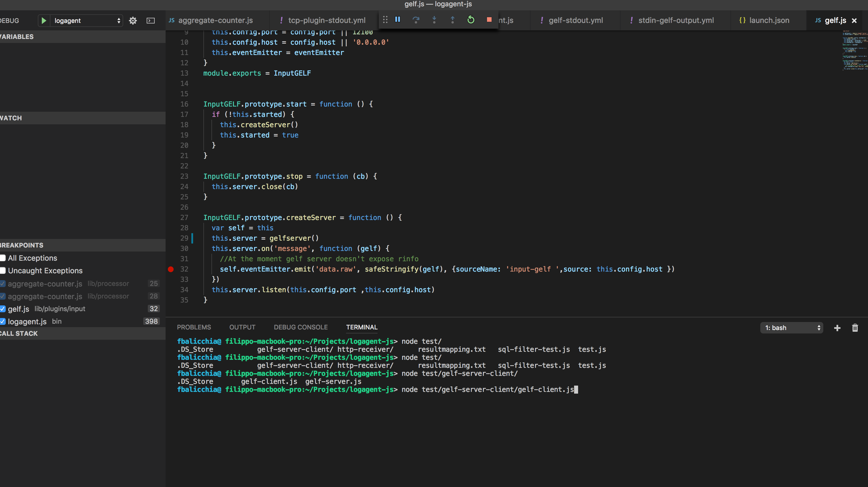This screenshot has width=868, height=487.
Task: Click comment text on line 31
Action: [x=319, y=259]
